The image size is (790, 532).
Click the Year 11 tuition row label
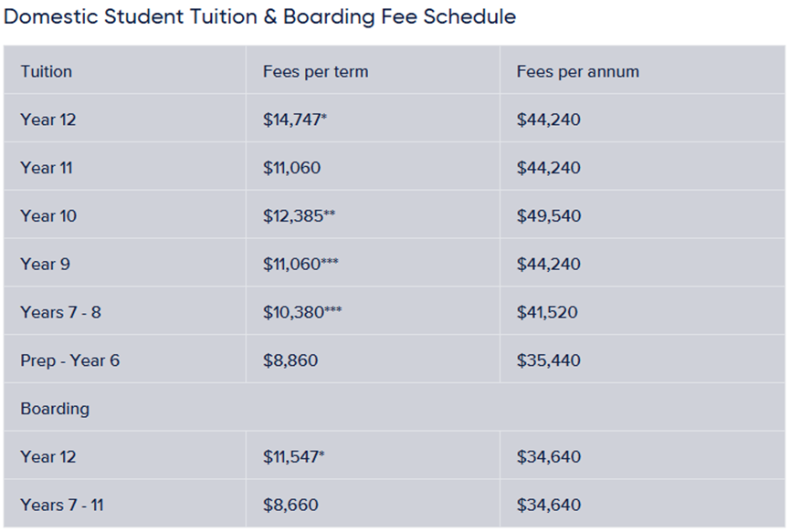(x=46, y=168)
